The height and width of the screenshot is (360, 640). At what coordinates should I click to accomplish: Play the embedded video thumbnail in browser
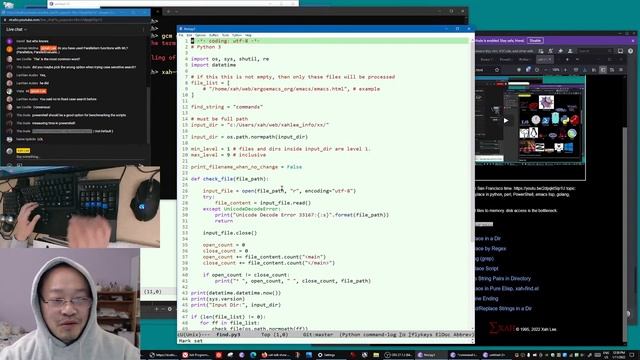tap(506, 120)
